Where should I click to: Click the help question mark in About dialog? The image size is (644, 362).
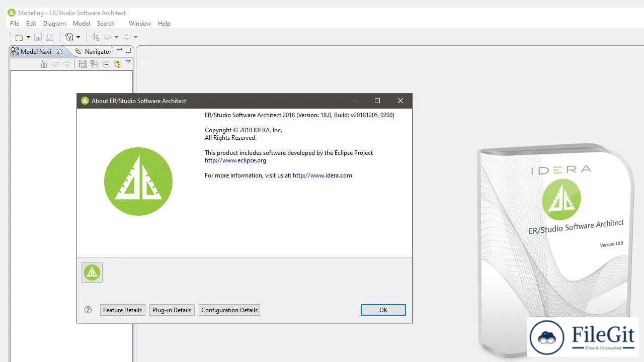[x=88, y=310]
